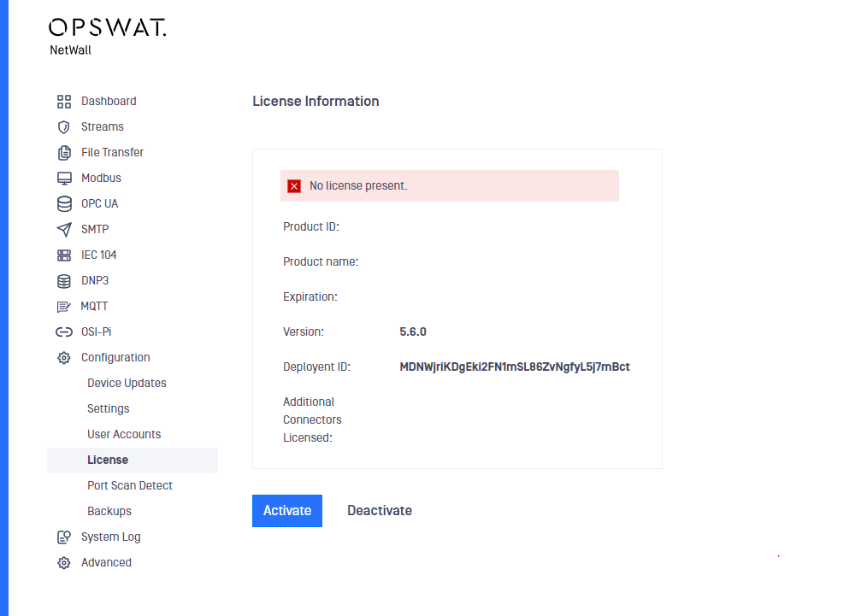Open the System Log page
867x616 pixels.
(110, 537)
